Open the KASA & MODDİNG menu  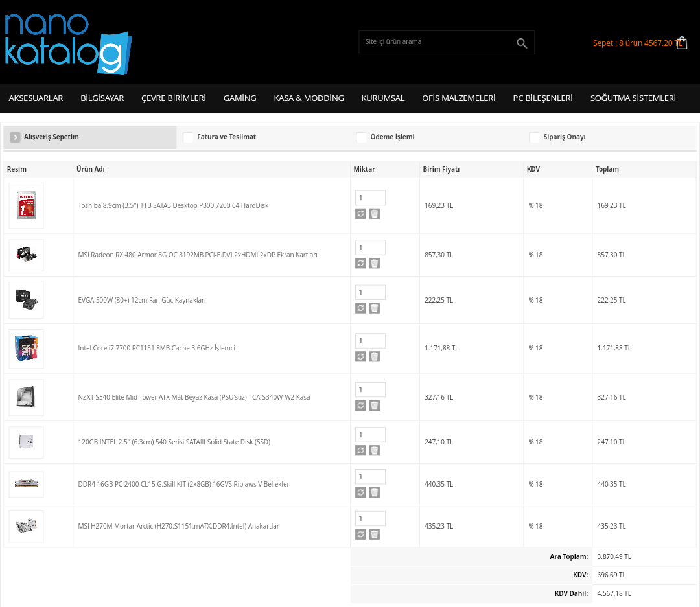click(309, 98)
